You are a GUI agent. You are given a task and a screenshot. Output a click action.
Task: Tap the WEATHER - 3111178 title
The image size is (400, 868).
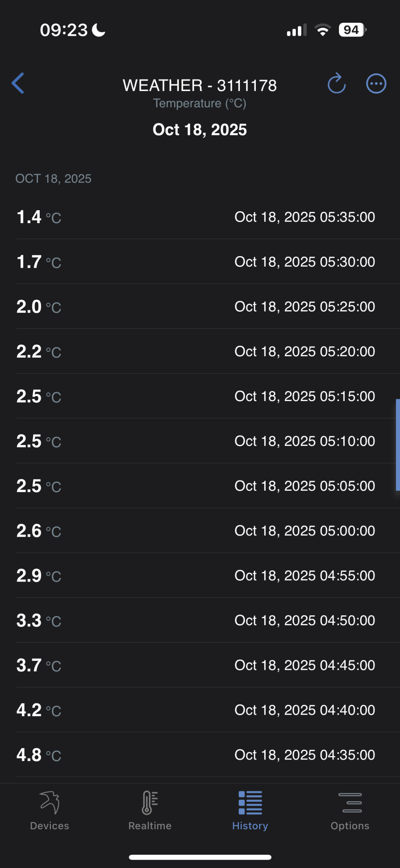200,85
